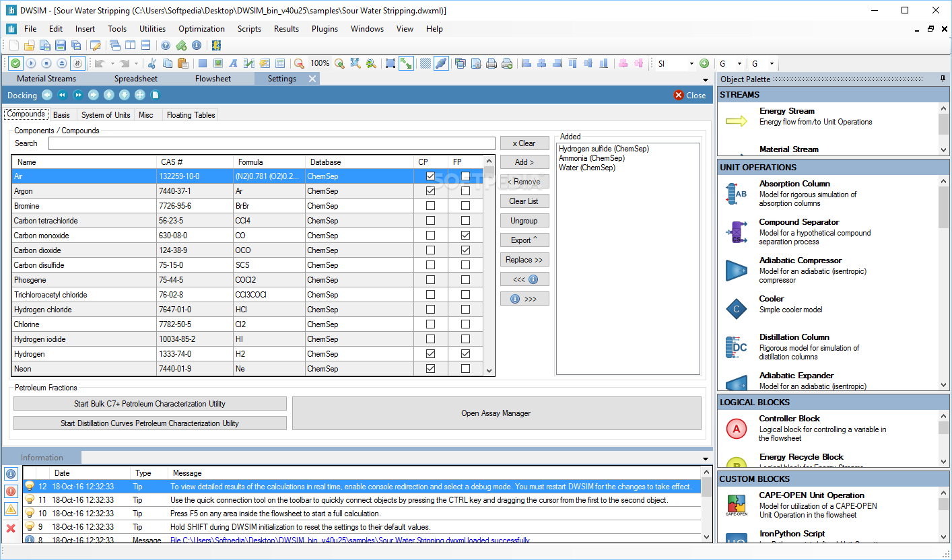Uncheck the CP checkbox for Neon

point(430,369)
